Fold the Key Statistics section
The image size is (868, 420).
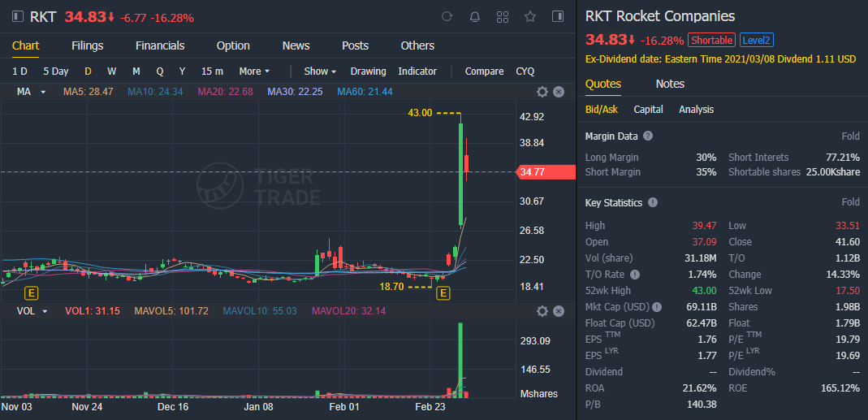[851, 202]
